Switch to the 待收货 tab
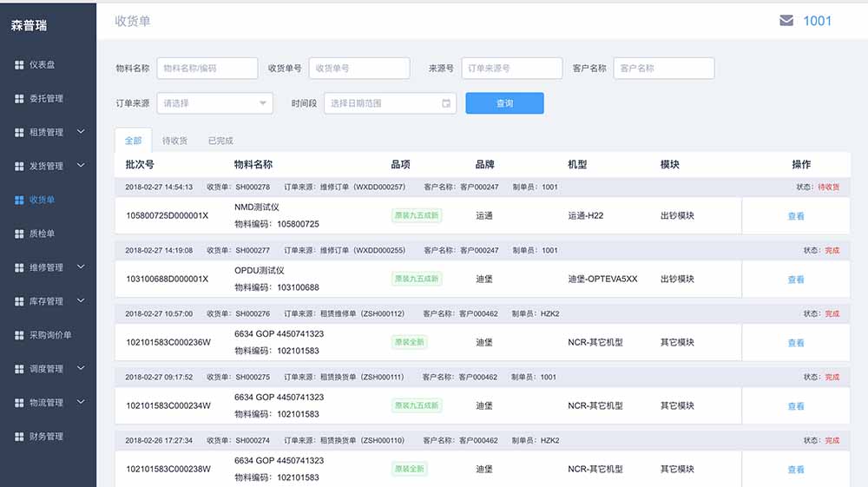868x487 pixels. 174,141
